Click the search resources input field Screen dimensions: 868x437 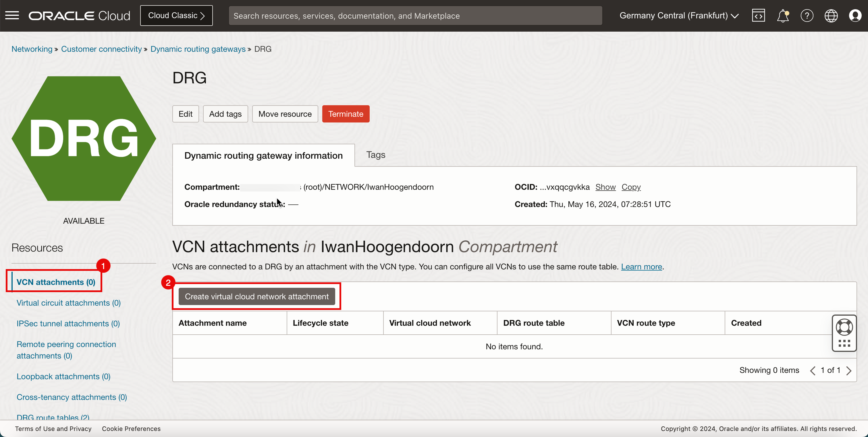[x=415, y=16]
